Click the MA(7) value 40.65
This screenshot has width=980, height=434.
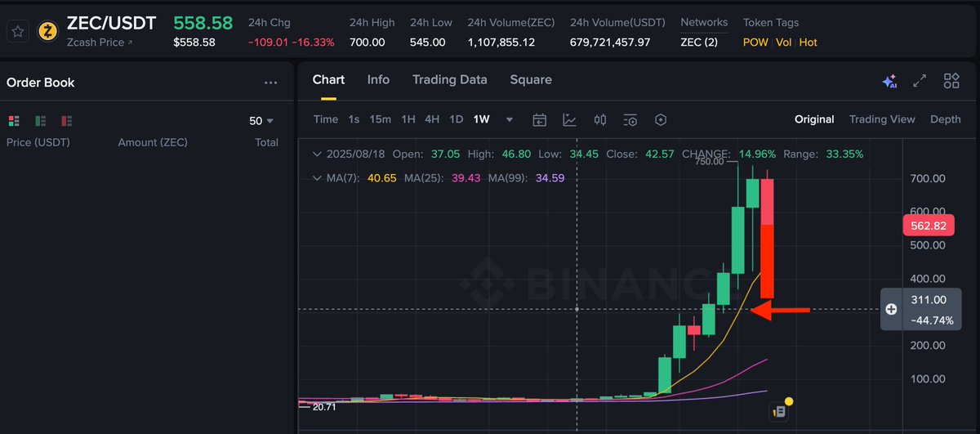pyautogui.click(x=382, y=177)
